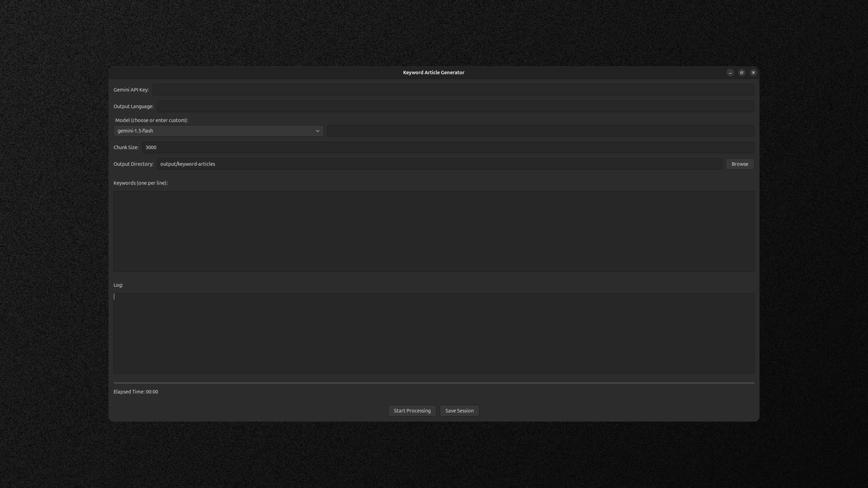Click the Output Directory path field
Image resolution: width=868 pixels, height=488 pixels.
pyautogui.click(x=439, y=164)
